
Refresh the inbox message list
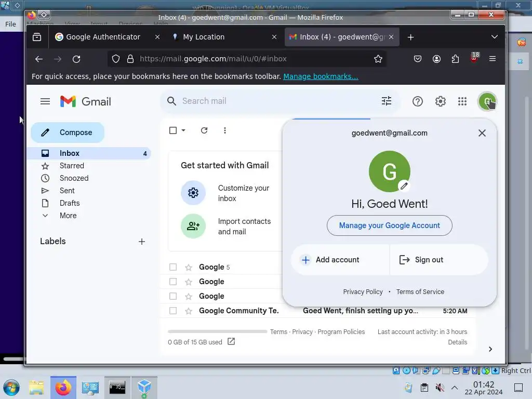point(204,130)
